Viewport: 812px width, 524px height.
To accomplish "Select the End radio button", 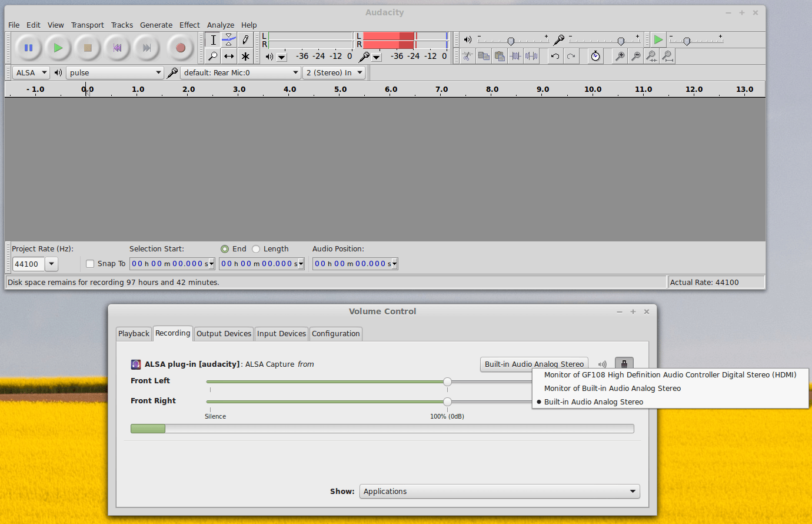I will (225, 249).
